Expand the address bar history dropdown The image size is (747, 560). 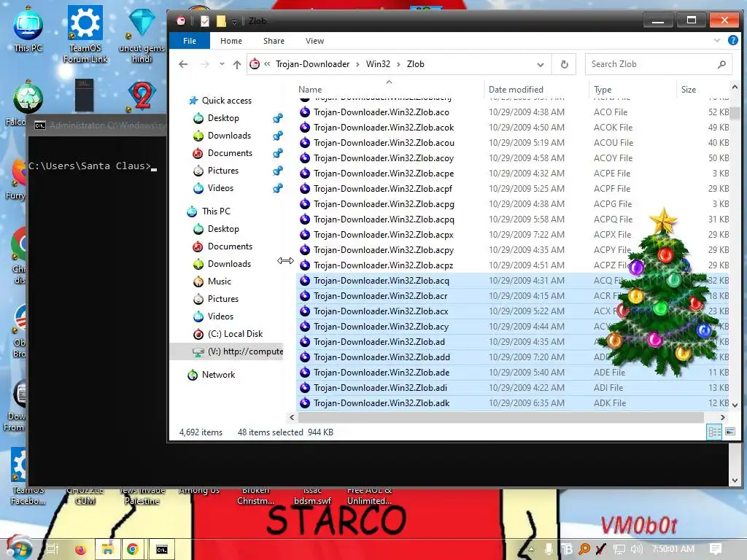pyautogui.click(x=541, y=64)
